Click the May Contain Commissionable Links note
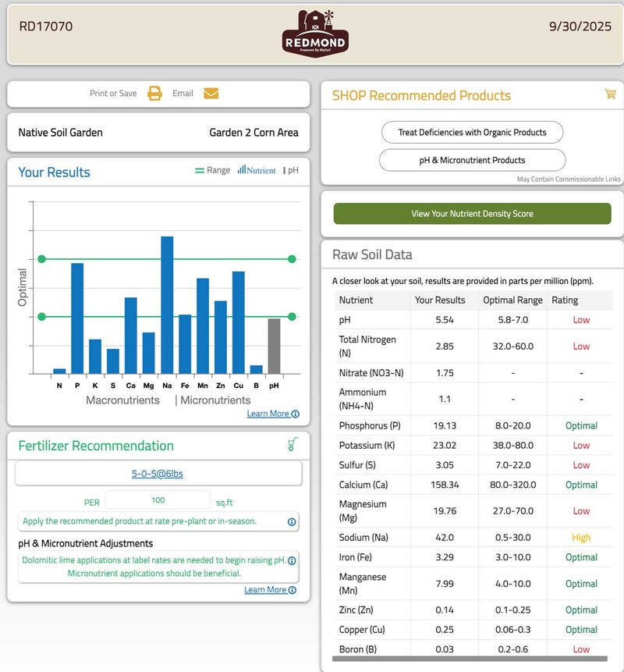The height and width of the screenshot is (672, 624). coord(569,180)
